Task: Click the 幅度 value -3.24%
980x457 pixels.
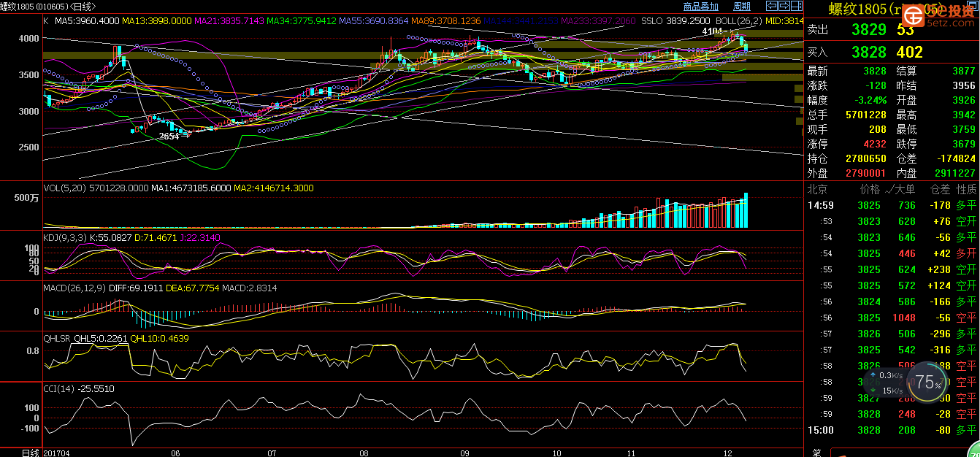Action: tap(870, 100)
